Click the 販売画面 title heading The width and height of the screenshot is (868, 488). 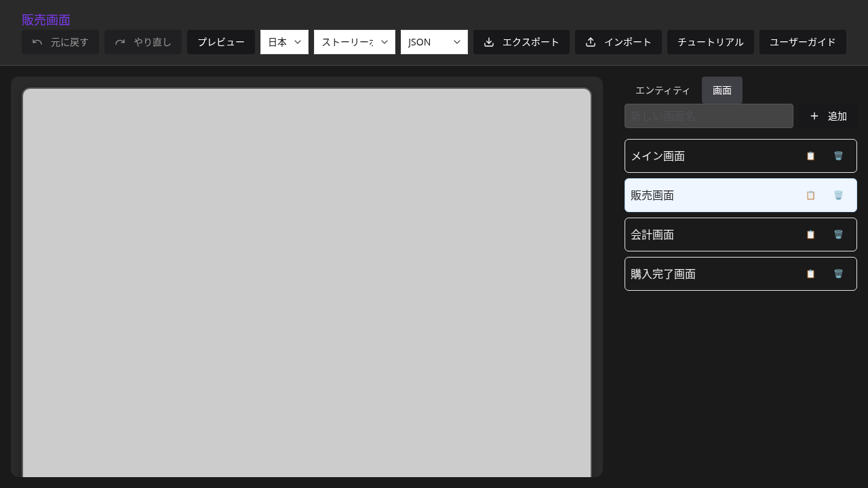(46, 20)
